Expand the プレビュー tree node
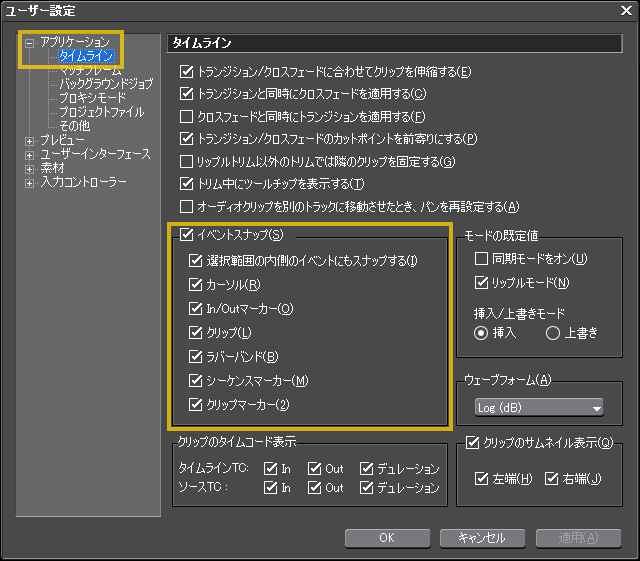 click(x=29, y=141)
